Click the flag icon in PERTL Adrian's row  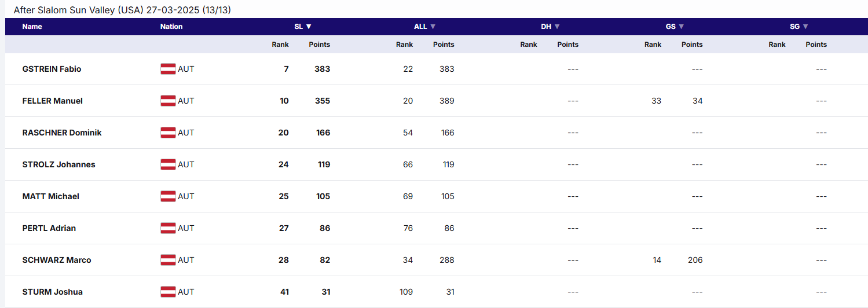(x=168, y=228)
